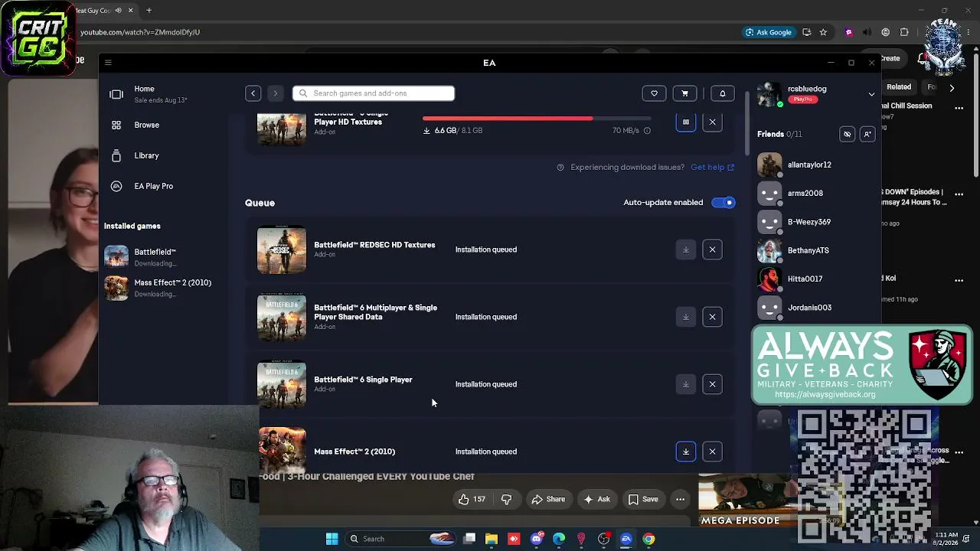Click the rcsbluedog profile avatar
980x551 pixels.
click(x=769, y=94)
